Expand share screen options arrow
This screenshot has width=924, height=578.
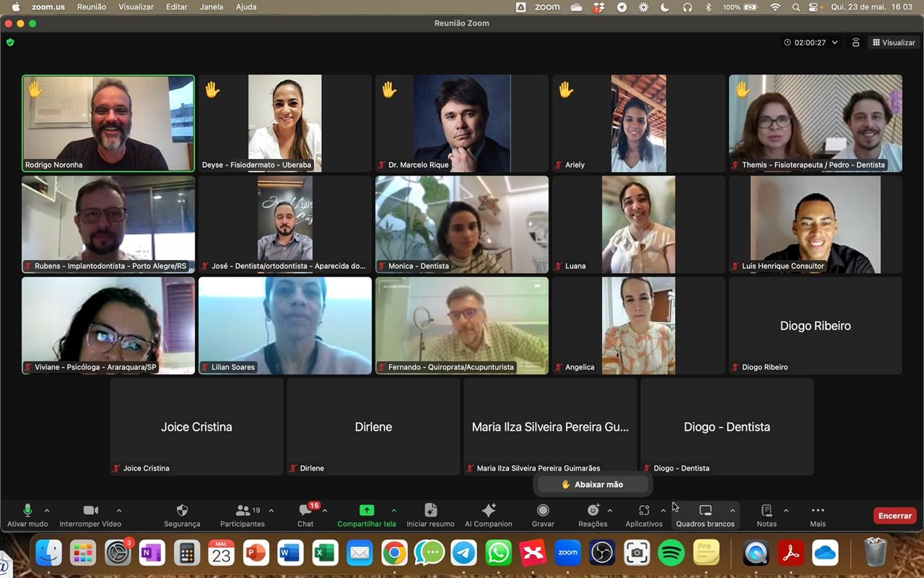pyautogui.click(x=393, y=511)
